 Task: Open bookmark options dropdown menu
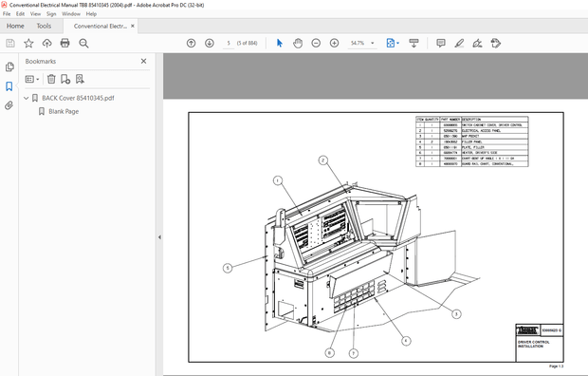click(x=32, y=79)
